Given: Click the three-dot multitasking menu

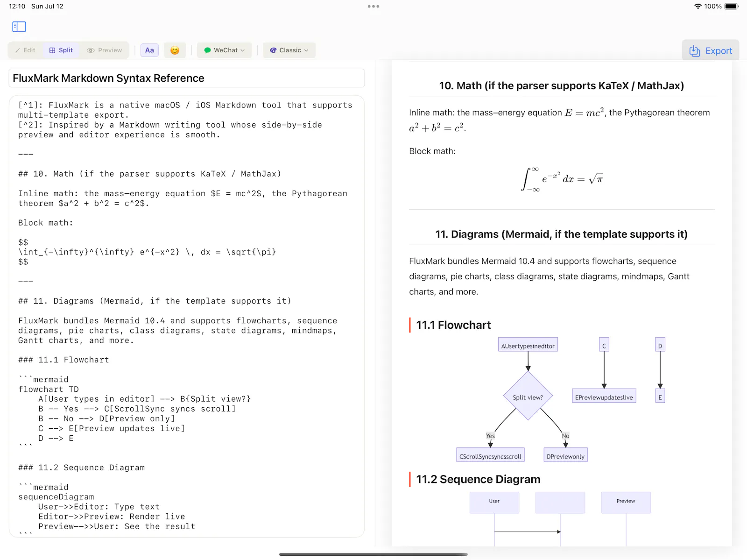Looking at the screenshot, I should (x=373, y=7).
